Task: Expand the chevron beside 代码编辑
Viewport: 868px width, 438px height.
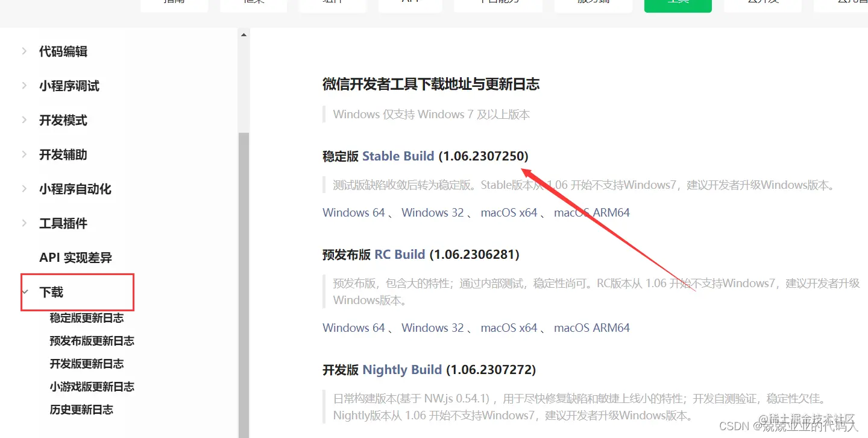Action: pyautogui.click(x=24, y=51)
